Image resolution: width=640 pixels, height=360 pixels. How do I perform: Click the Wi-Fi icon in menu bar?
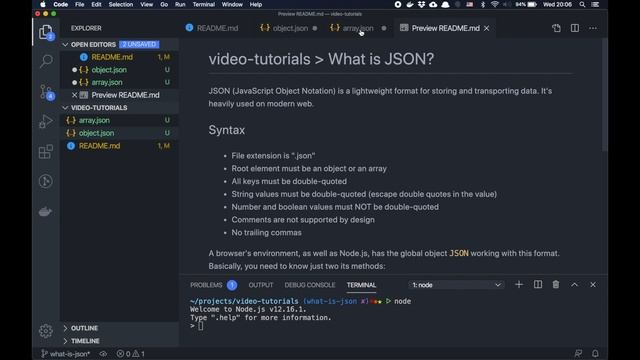[x=495, y=4]
